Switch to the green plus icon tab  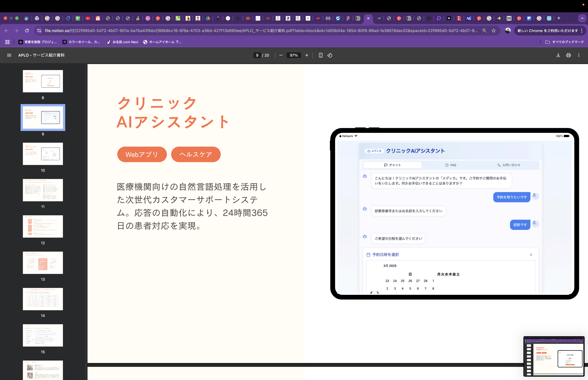point(78,18)
